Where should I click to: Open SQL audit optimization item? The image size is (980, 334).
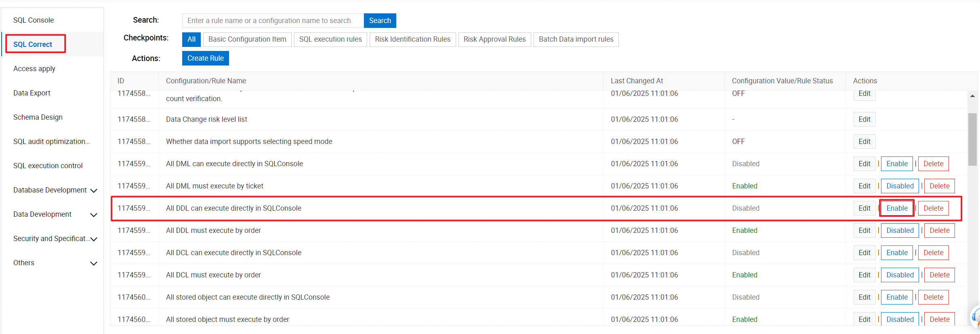click(x=52, y=142)
